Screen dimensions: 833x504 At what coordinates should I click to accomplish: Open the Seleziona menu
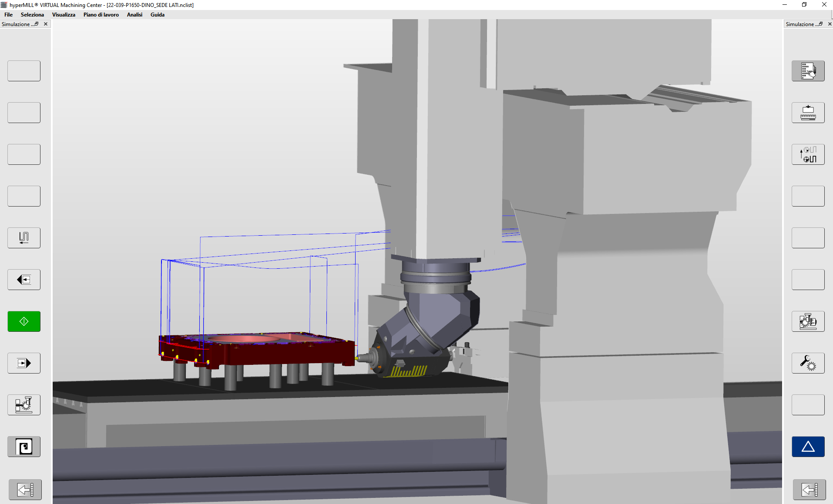32,15
